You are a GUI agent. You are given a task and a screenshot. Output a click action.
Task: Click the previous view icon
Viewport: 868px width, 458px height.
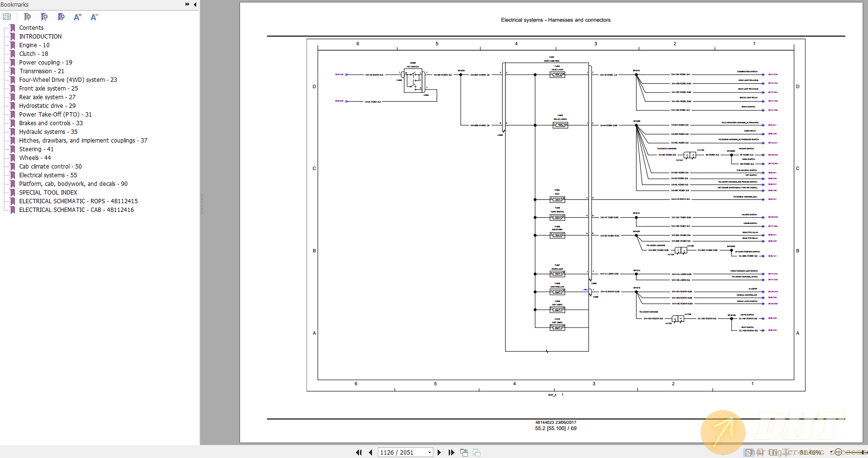point(464,452)
